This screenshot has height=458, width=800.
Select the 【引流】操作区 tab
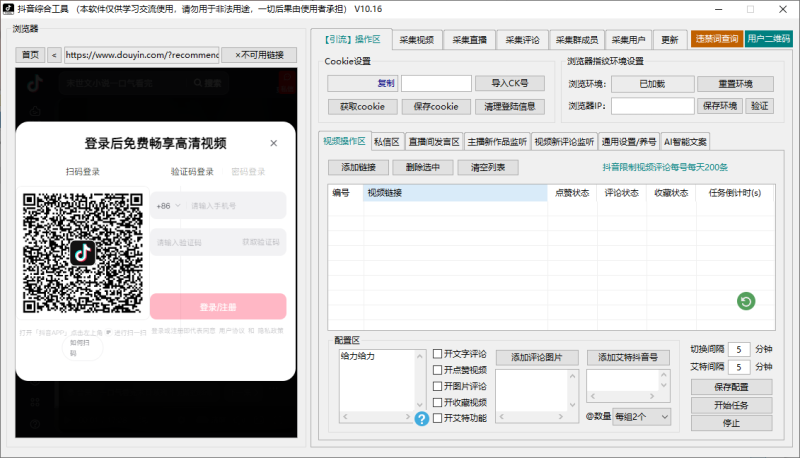pos(352,39)
